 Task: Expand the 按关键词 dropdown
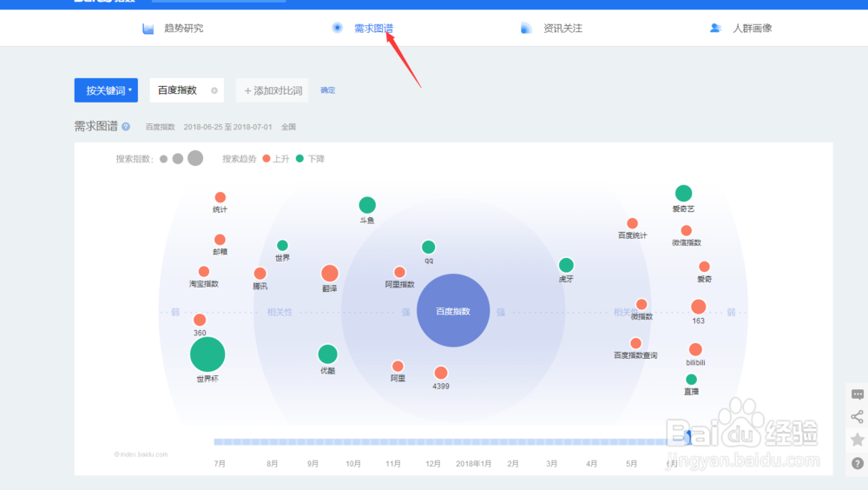click(x=106, y=90)
